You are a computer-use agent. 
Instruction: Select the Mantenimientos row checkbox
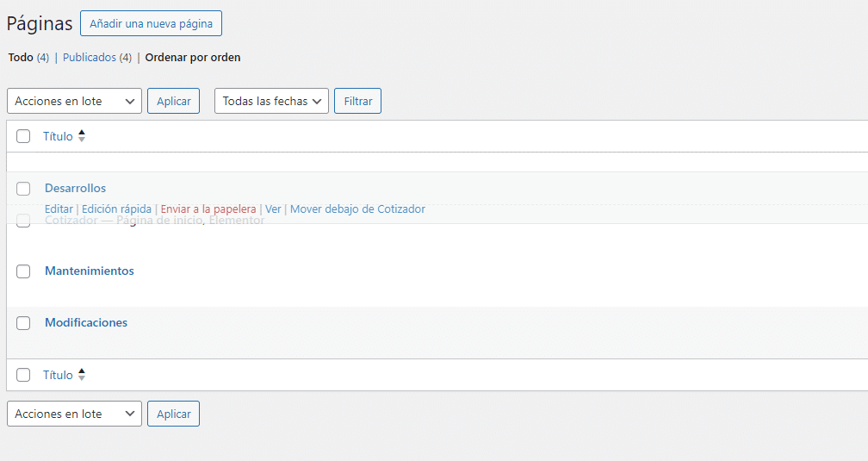pyautogui.click(x=23, y=271)
